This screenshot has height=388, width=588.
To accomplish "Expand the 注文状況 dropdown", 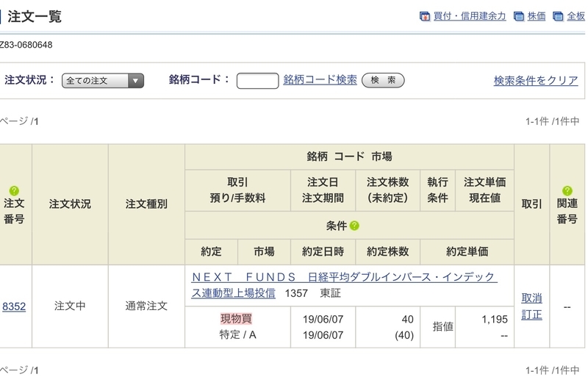I will (x=103, y=81).
